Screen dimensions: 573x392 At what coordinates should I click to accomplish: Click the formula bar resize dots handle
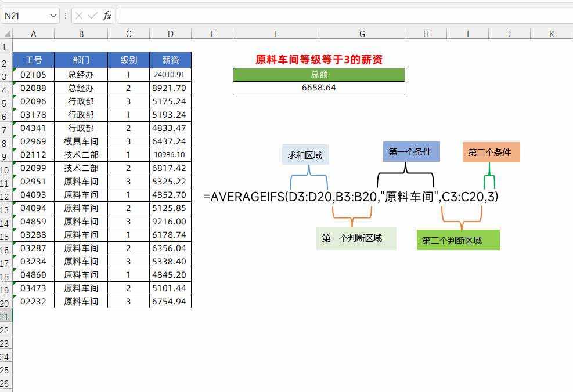click(65, 16)
